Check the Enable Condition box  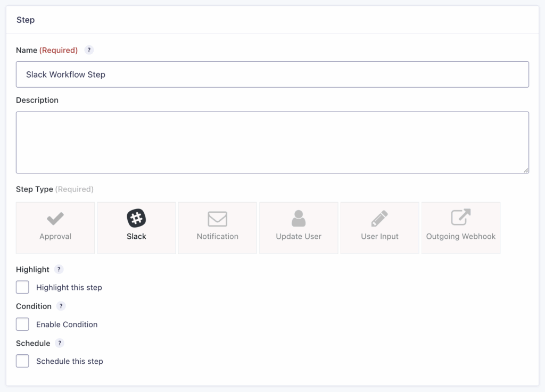(x=22, y=324)
